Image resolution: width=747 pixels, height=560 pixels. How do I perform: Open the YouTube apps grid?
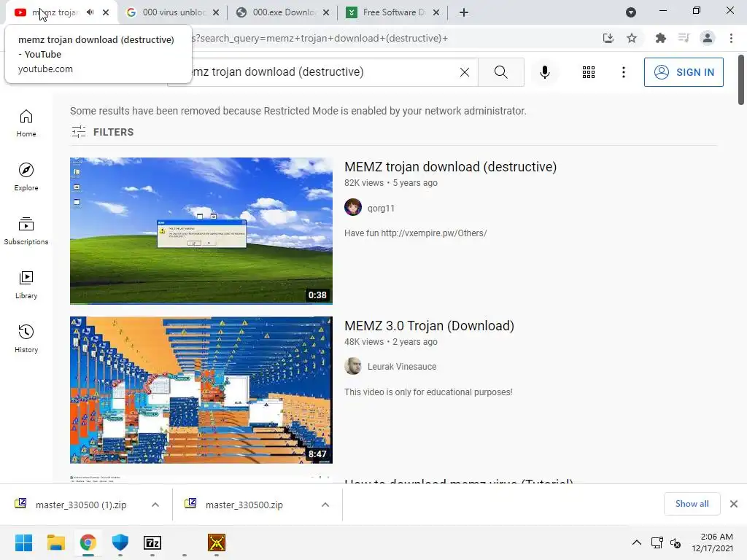coord(589,72)
